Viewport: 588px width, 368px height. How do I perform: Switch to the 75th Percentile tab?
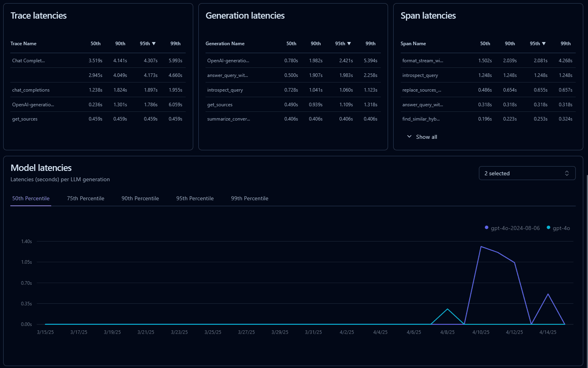pos(85,198)
